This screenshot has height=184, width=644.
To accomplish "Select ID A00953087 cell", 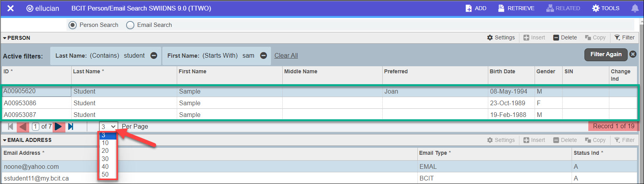I will [x=36, y=115].
